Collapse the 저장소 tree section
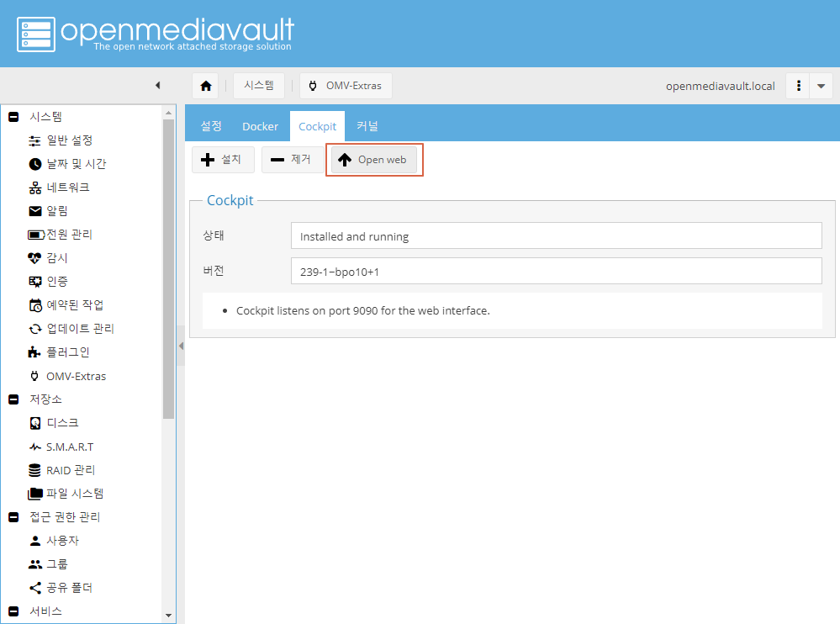The image size is (840, 624). point(14,399)
